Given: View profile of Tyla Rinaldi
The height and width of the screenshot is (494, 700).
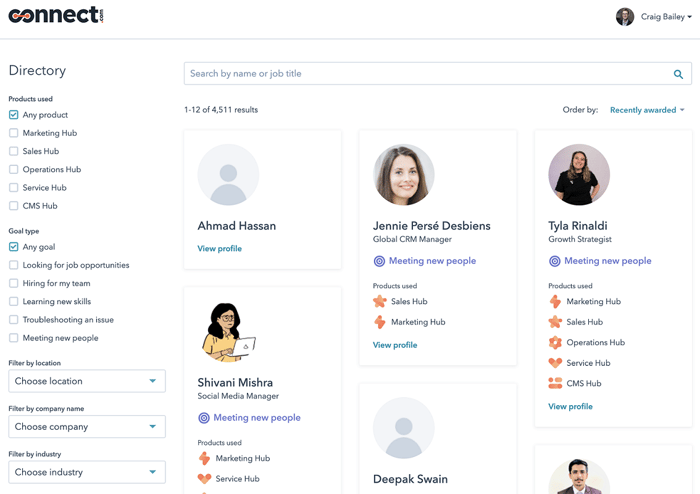Looking at the screenshot, I should (x=570, y=407).
